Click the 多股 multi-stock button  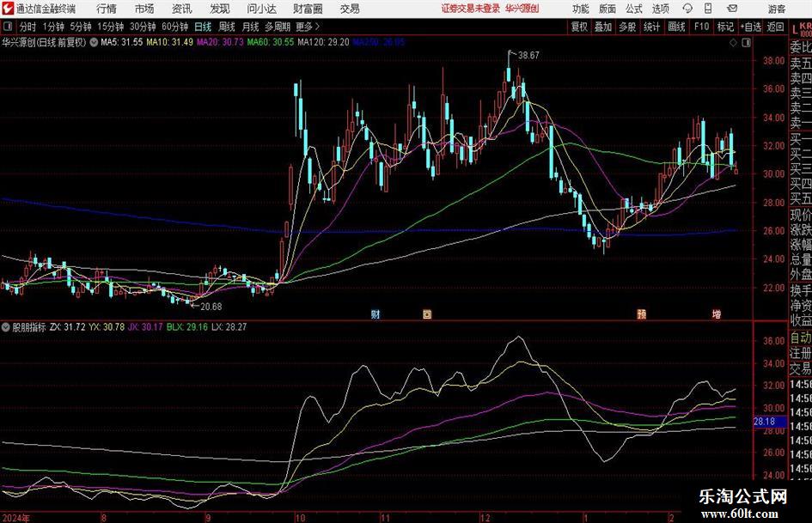coord(627,27)
